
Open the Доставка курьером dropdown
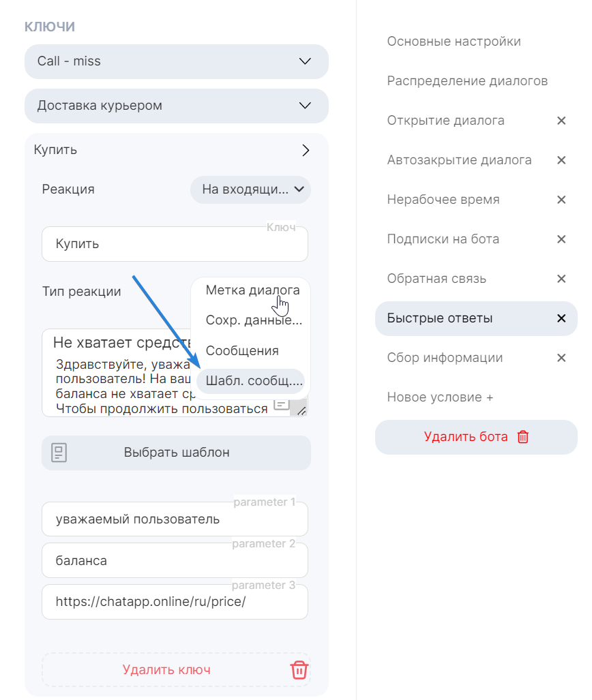tap(305, 106)
